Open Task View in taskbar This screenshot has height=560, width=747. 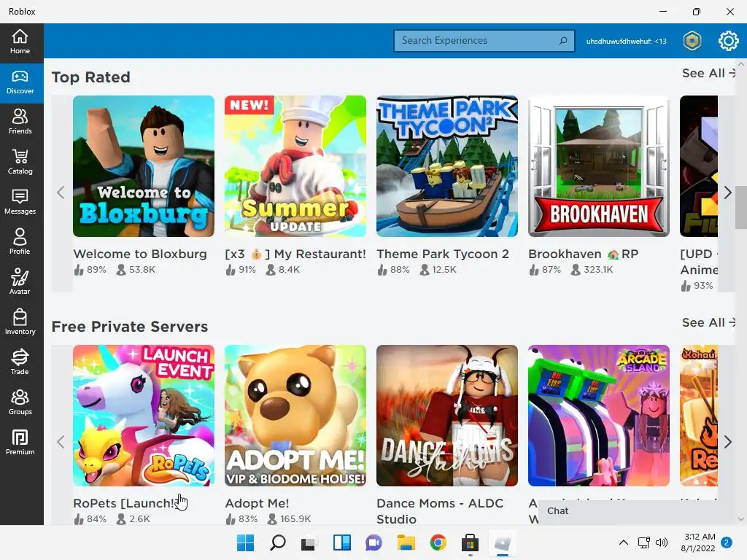tap(309, 542)
